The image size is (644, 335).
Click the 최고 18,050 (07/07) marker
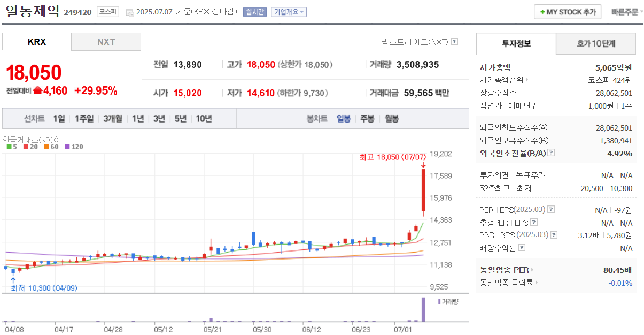pos(393,157)
